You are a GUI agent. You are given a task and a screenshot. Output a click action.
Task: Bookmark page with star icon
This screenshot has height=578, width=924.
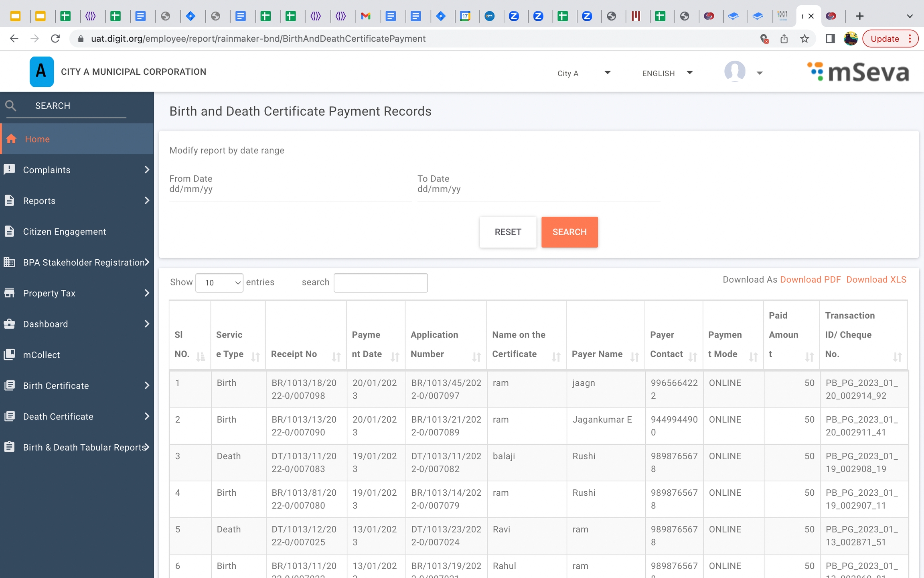[804, 39]
